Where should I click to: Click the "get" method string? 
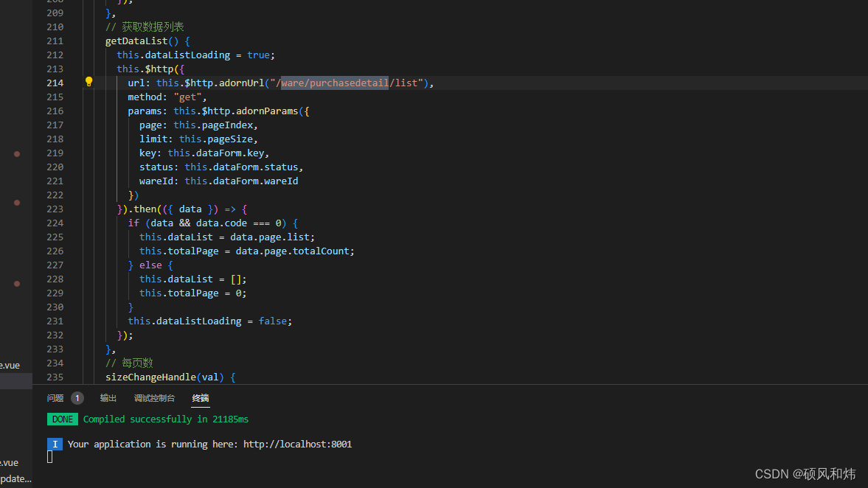(x=187, y=97)
